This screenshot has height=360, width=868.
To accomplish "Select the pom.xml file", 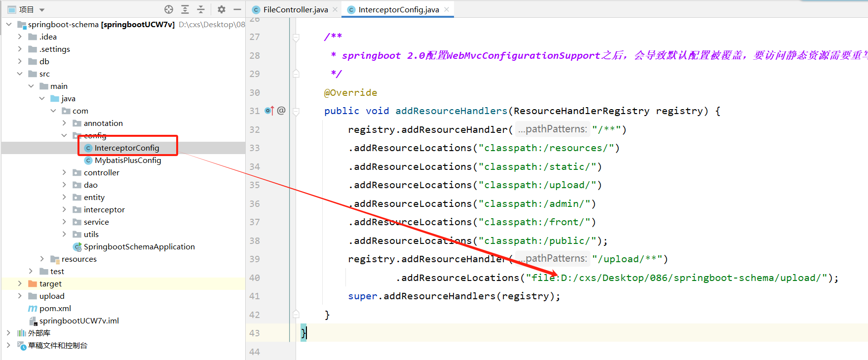I will (x=55, y=308).
